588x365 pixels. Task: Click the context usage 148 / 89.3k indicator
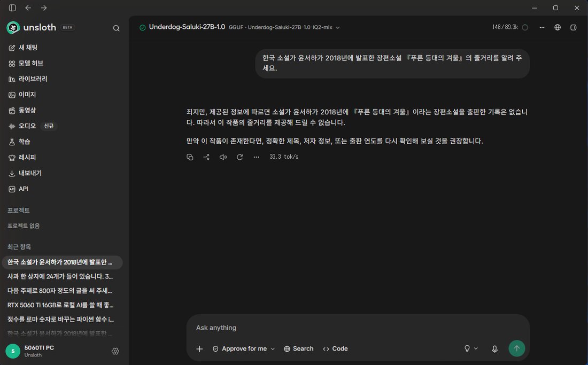click(x=510, y=27)
